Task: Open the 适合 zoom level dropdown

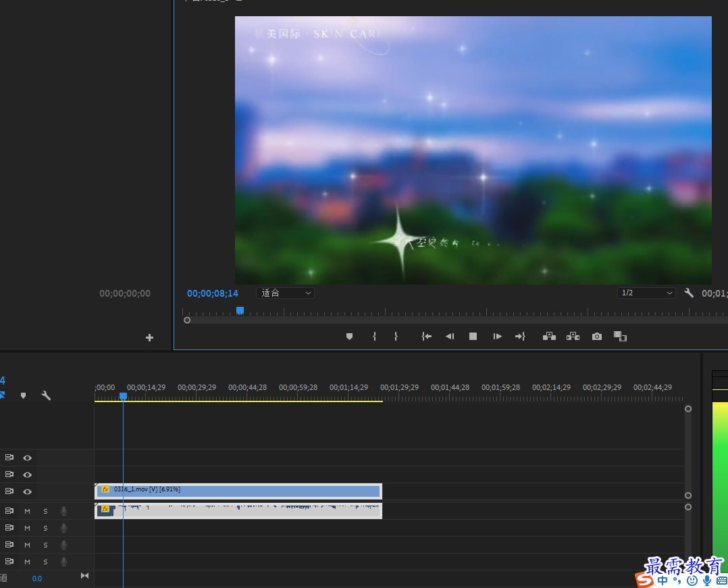Action: point(285,293)
